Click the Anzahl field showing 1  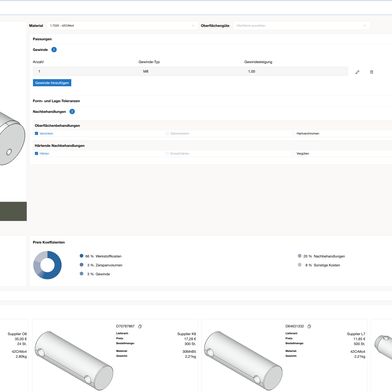(x=85, y=71)
